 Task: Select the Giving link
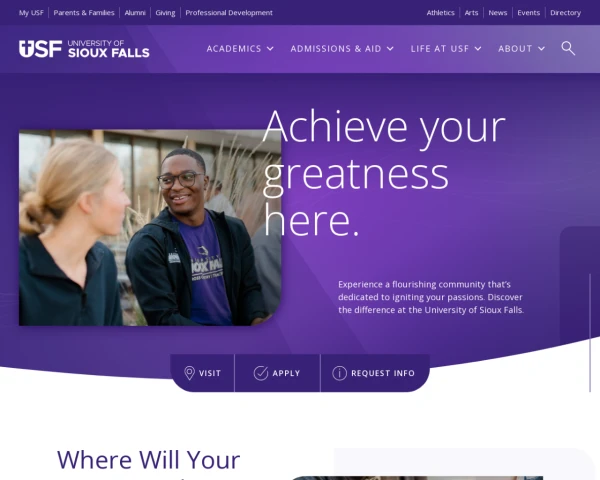coord(165,13)
